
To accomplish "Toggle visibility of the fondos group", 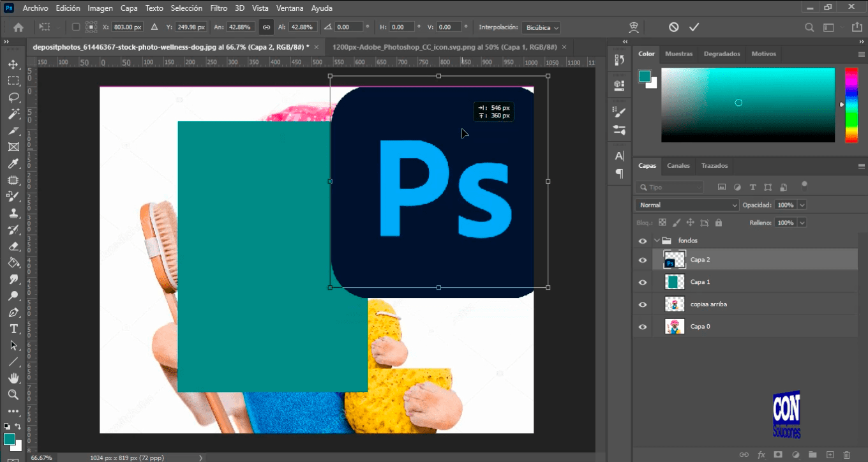I will coord(643,241).
